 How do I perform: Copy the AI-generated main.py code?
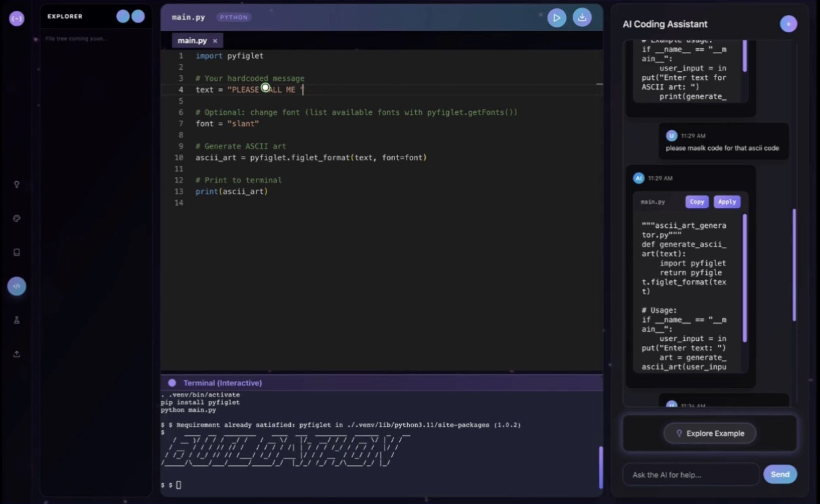click(696, 202)
